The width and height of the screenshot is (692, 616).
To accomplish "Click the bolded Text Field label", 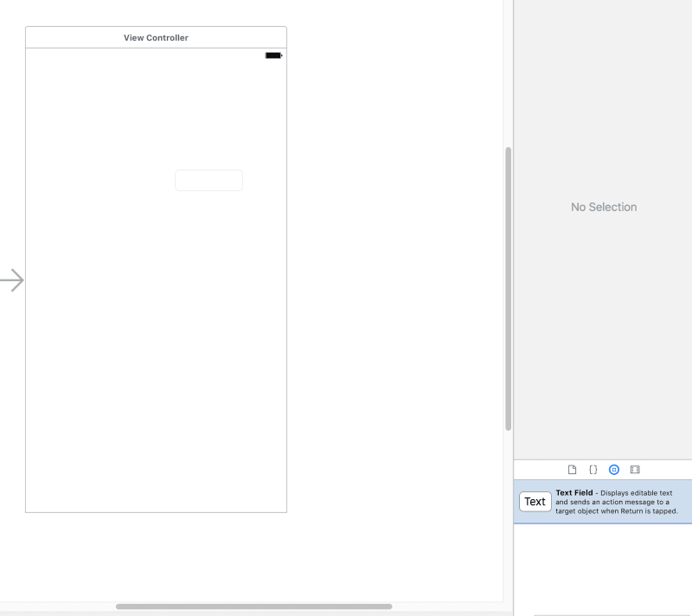I will [573, 492].
